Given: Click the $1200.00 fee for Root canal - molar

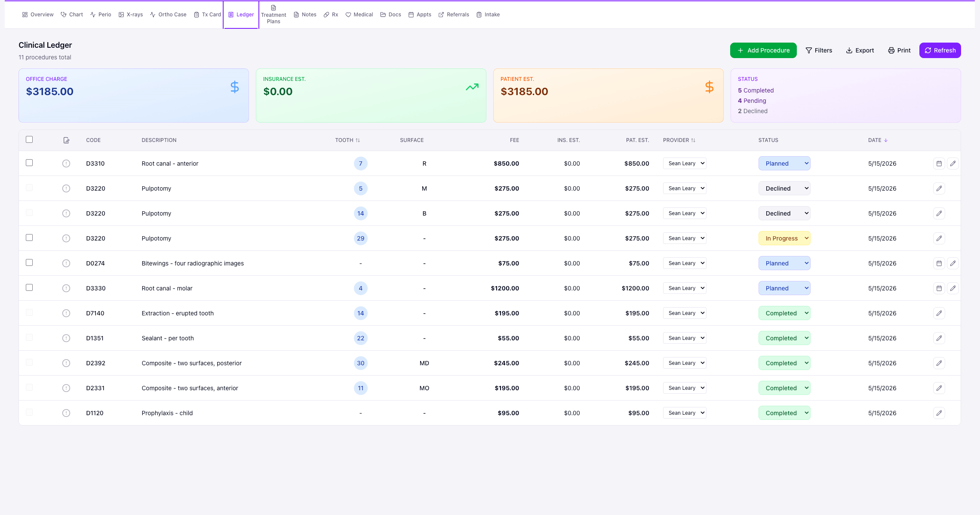Looking at the screenshot, I should tap(505, 288).
